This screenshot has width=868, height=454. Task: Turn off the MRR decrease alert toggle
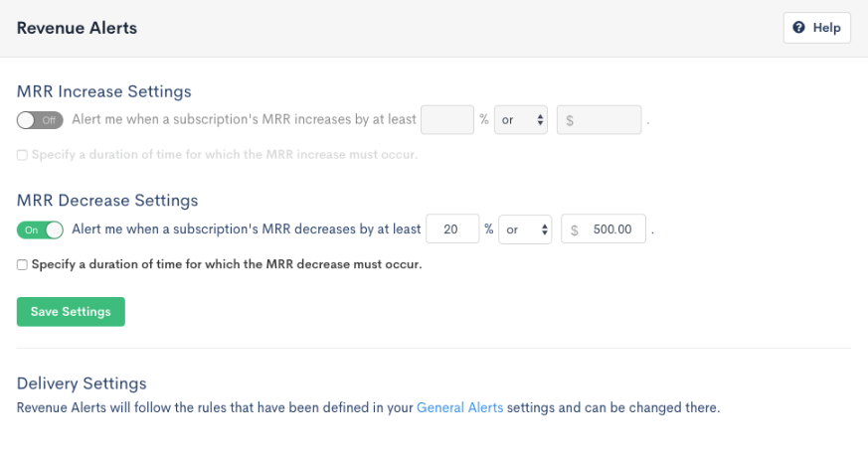pyautogui.click(x=40, y=229)
